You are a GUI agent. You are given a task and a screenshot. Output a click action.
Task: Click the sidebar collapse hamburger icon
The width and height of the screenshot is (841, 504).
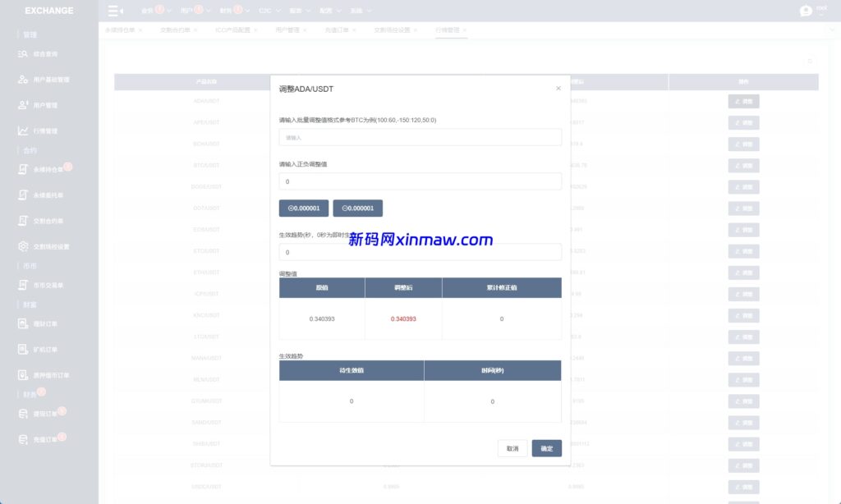click(x=116, y=11)
